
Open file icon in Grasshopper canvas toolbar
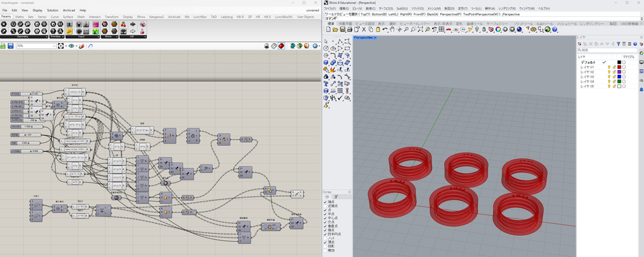pos(3,46)
